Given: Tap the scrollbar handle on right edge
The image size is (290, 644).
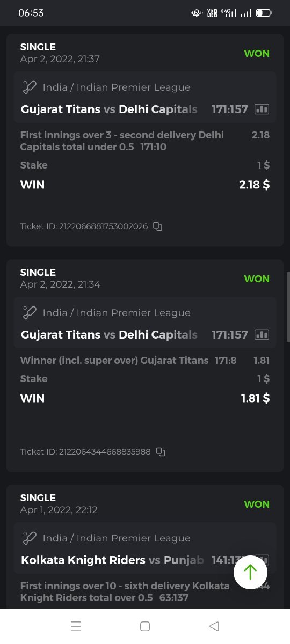Looking at the screenshot, I should (288, 307).
